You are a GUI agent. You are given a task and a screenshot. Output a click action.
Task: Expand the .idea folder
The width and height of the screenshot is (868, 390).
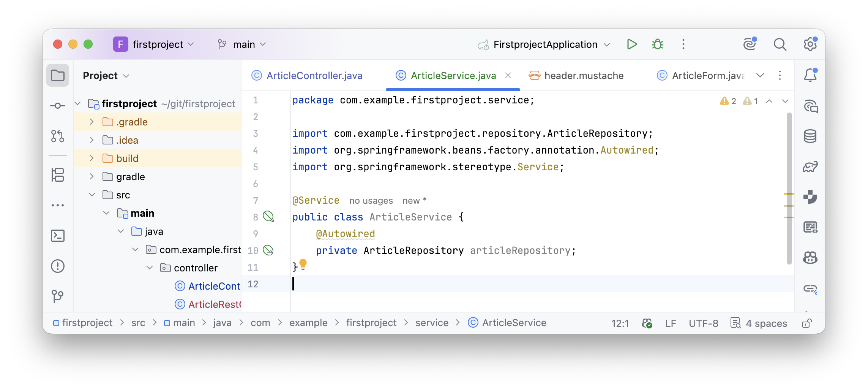(92, 140)
